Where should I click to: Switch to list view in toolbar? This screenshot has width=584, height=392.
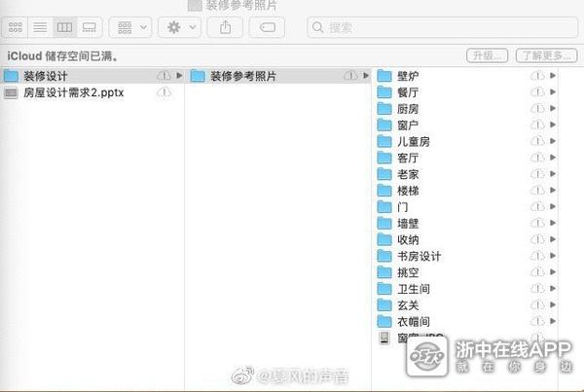(40, 28)
